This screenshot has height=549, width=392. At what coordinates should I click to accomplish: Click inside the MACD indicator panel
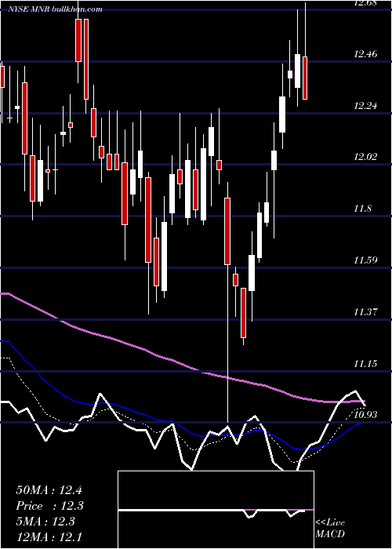(x=216, y=510)
